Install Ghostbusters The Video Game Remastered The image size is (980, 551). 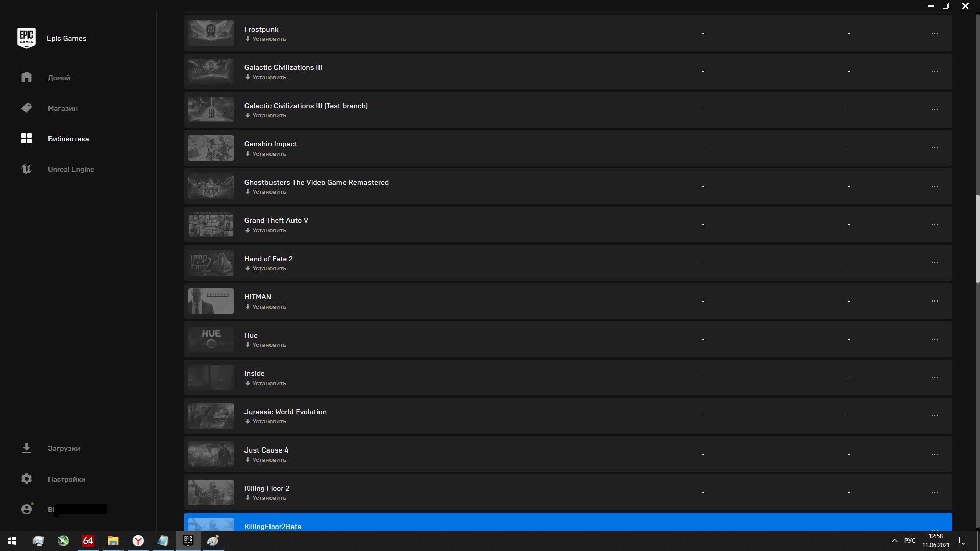[x=265, y=192]
